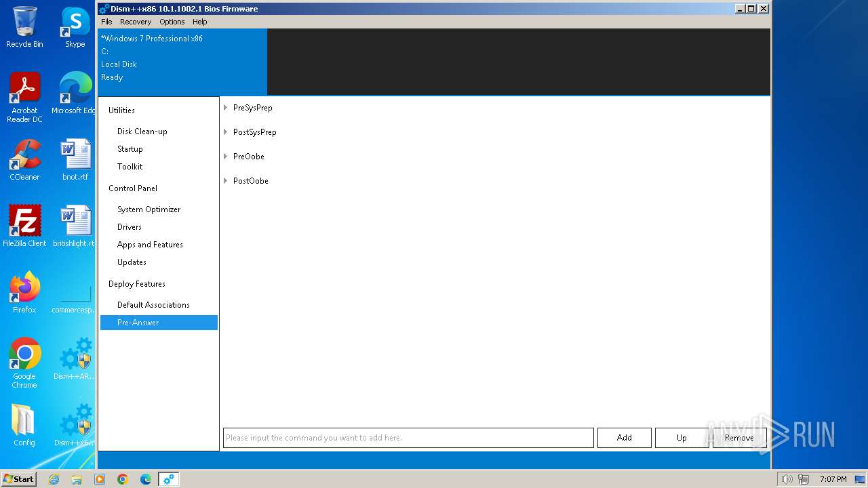Expand the PreOobe node
Screen dimensions: 868x488
(x=226, y=157)
